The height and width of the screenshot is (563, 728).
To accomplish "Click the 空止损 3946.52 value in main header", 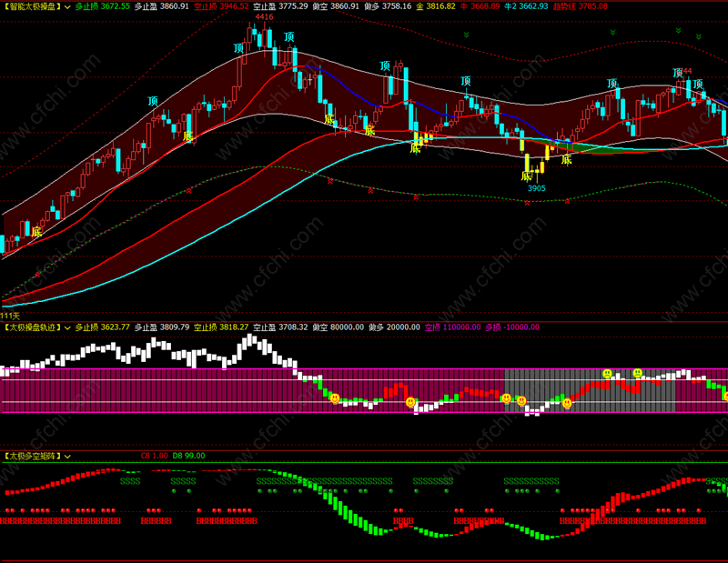I will (221, 6).
